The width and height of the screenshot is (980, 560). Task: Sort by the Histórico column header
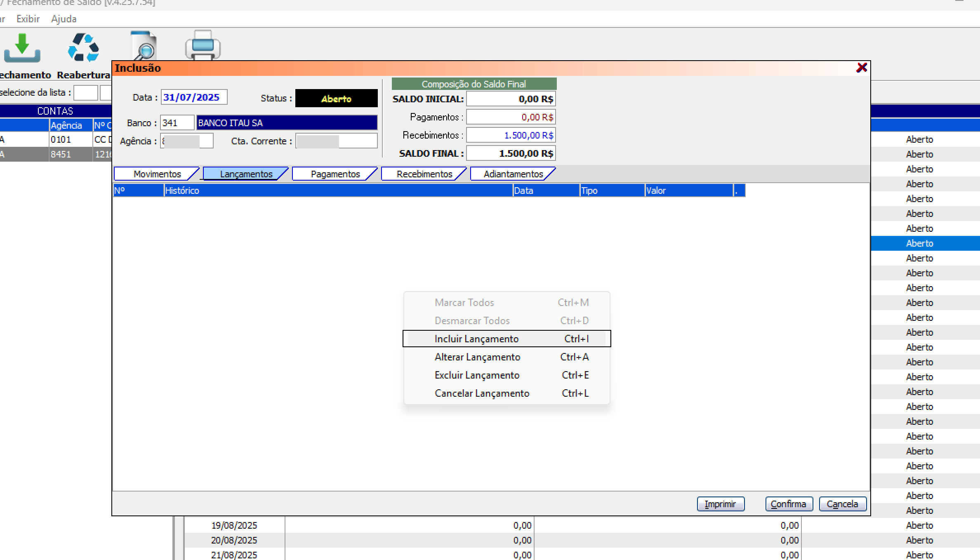pyautogui.click(x=337, y=191)
